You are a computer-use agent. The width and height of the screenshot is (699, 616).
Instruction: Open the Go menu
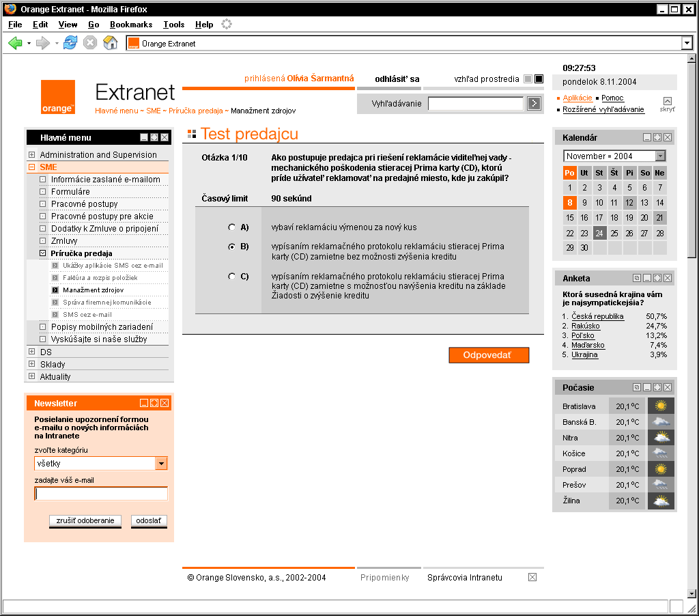pyautogui.click(x=94, y=25)
